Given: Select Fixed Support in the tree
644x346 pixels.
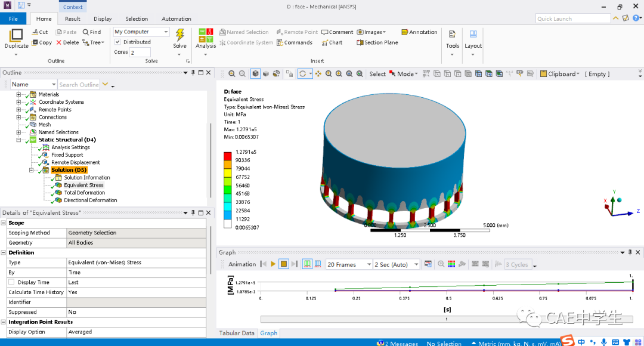Looking at the screenshot, I should tap(67, 155).
